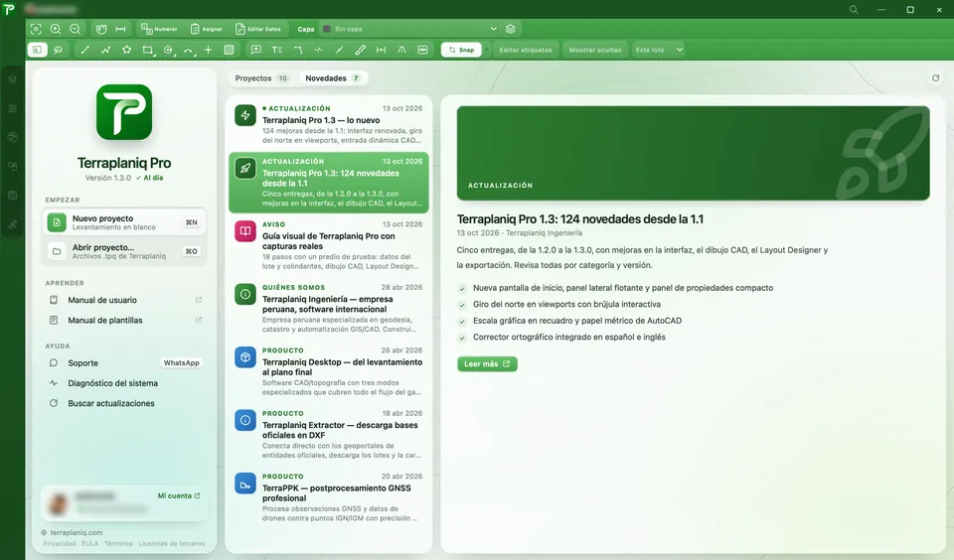Click Abrir proyecto...
The height and width of the screenshot is (560, 954).
point(124,251)
